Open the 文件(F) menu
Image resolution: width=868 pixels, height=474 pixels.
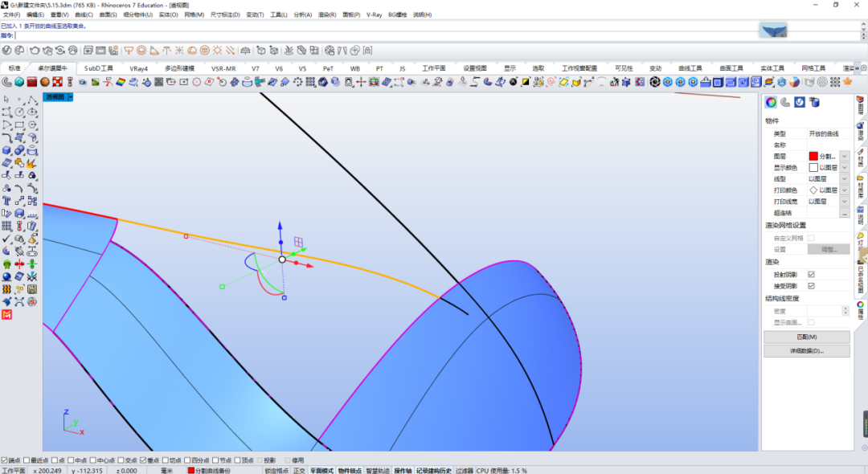pos(11,15)
